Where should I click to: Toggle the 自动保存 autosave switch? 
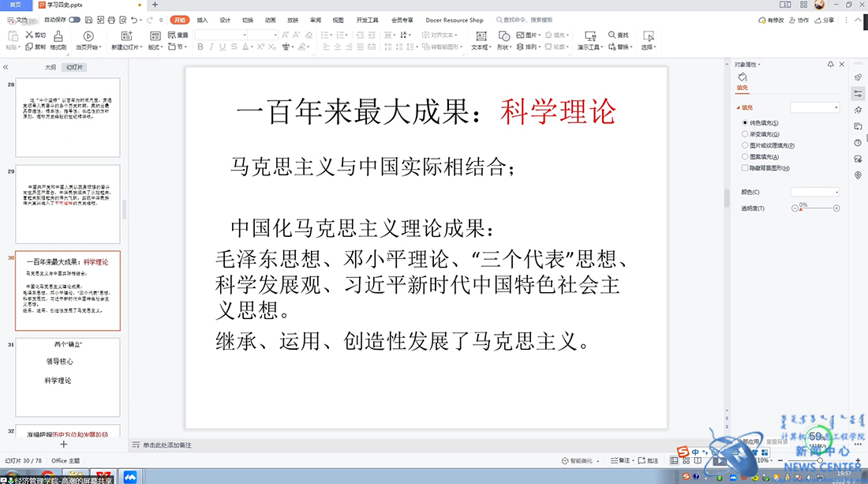pos(74,20)
